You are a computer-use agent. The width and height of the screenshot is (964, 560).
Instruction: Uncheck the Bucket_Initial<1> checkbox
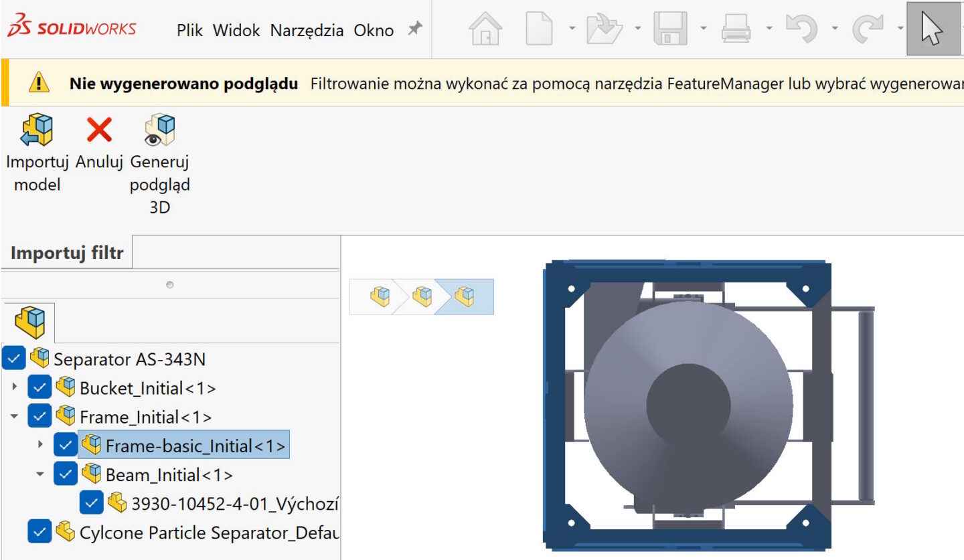(39, 387)
